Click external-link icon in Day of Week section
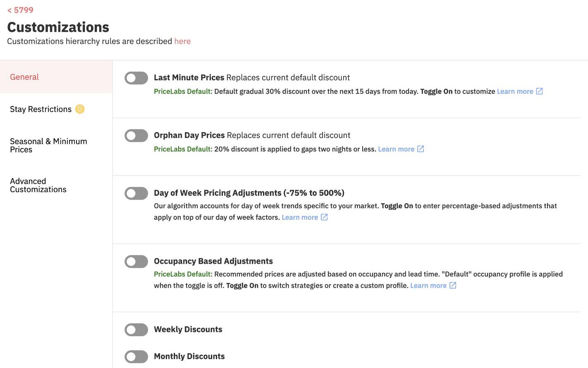The height and width of the screenshot is (368, 588). (x=324, y=217)
